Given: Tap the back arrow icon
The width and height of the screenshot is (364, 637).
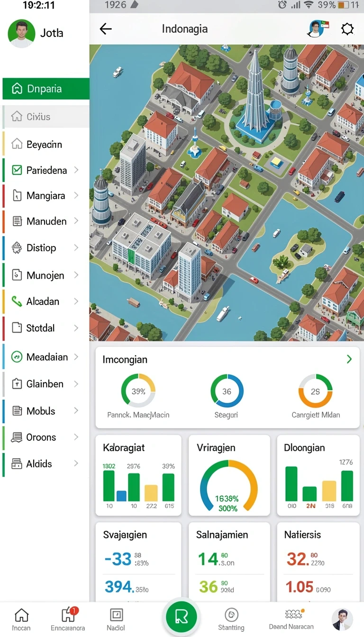Looking at the screenshot, I should tap(106, 29).
